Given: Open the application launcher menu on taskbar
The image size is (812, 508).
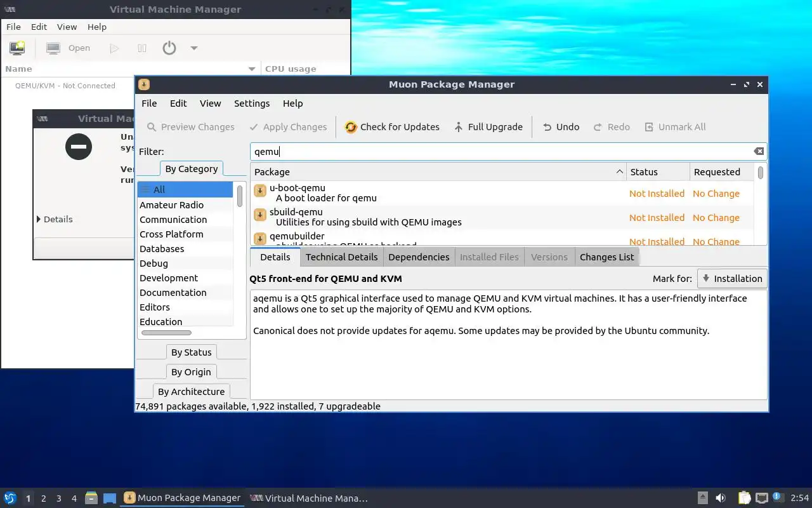Looking at the screenshot, I should [x=10, y=498].
